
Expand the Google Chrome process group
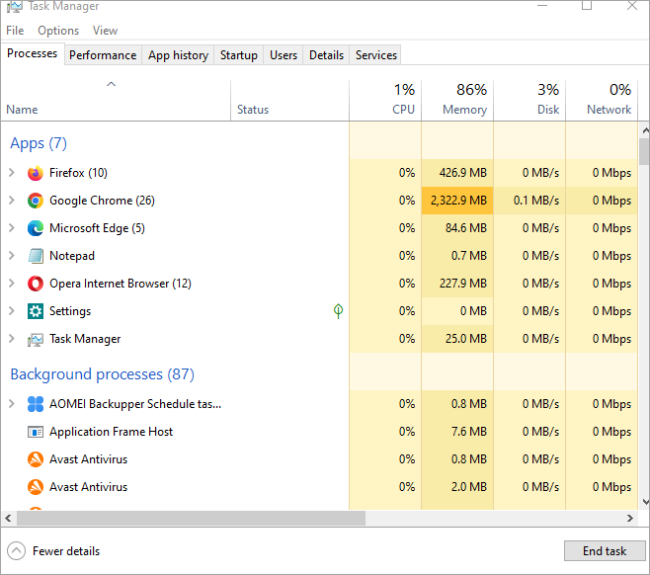12,200
